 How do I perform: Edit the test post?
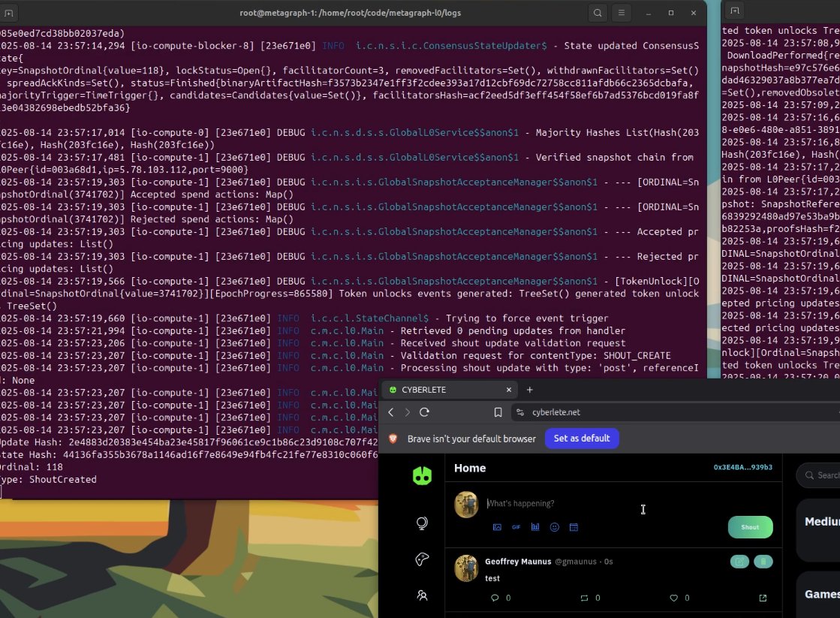click(x=739, y=562)
